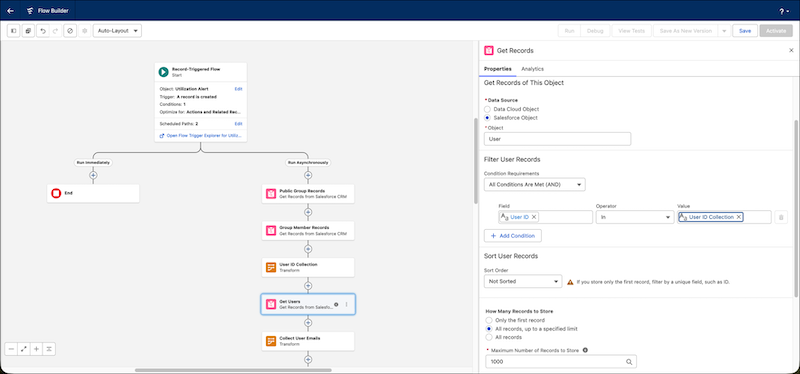Viewport: 800px width, 374px height.
Task: Go back with the arrow in the header
Action: (x=10, y=11)
